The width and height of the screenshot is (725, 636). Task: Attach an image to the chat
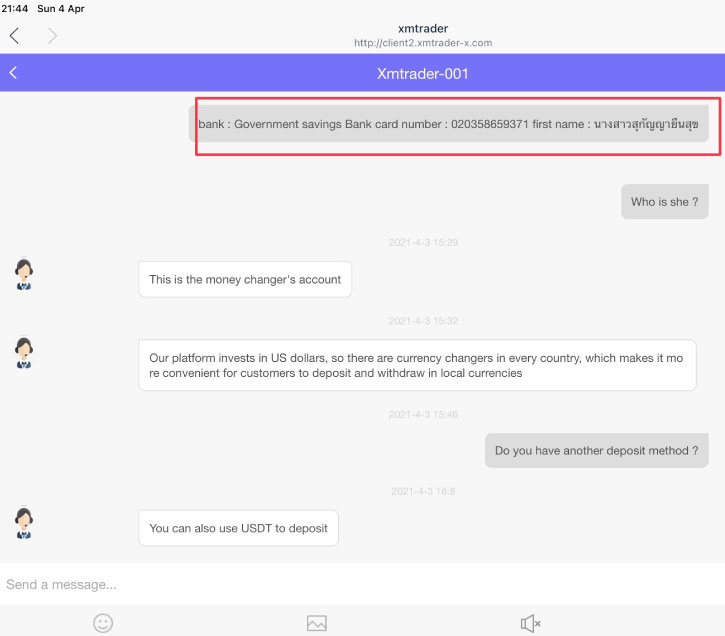pyautogui.click(x=317, y=623)
